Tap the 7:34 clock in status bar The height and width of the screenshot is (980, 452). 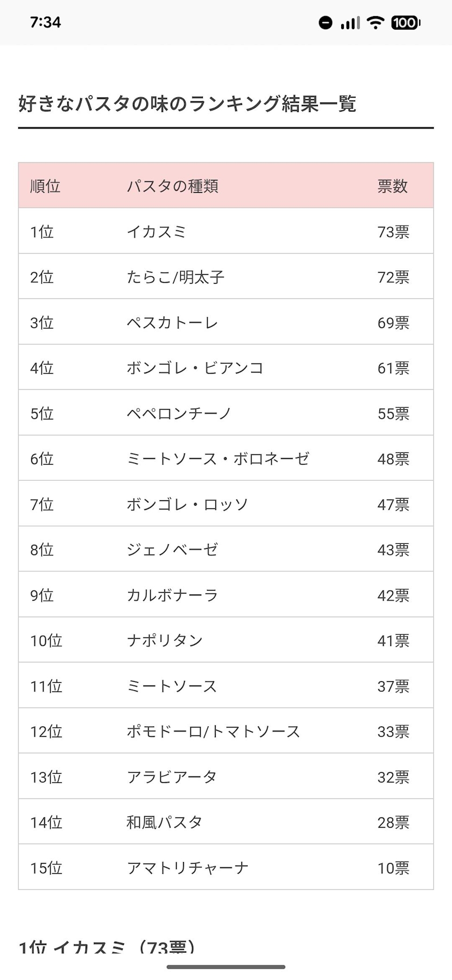(45, 23)
